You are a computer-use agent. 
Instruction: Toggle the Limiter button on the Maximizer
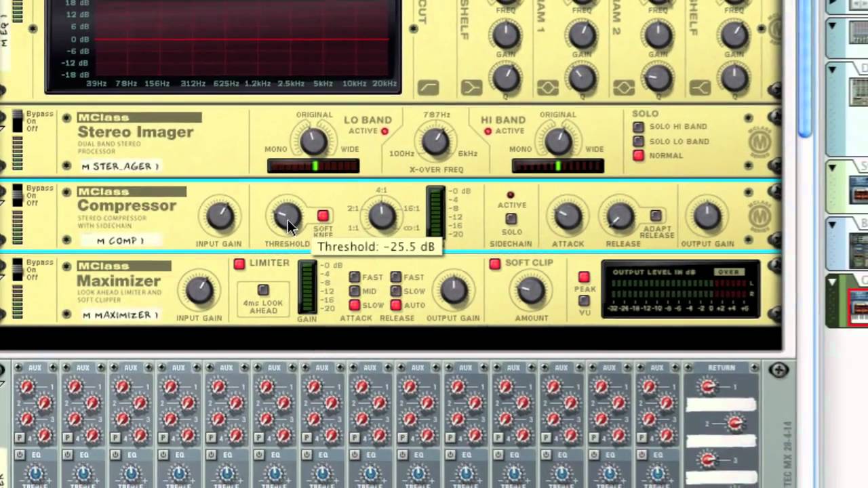(239, 264)
